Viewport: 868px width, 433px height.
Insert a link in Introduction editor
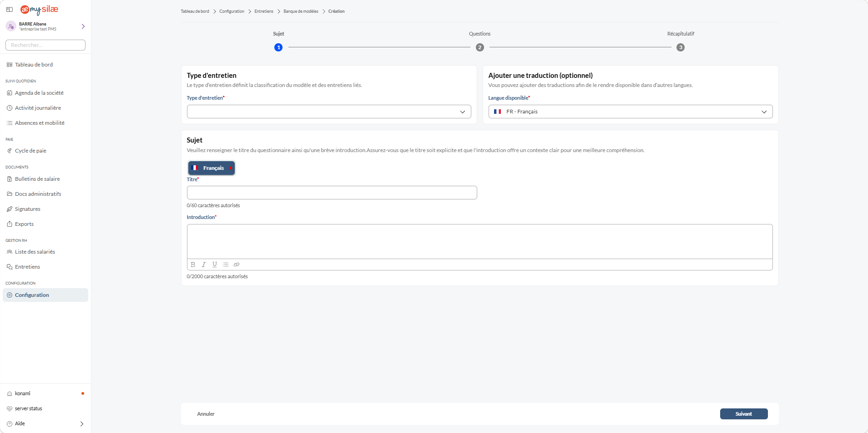point(237,265)
